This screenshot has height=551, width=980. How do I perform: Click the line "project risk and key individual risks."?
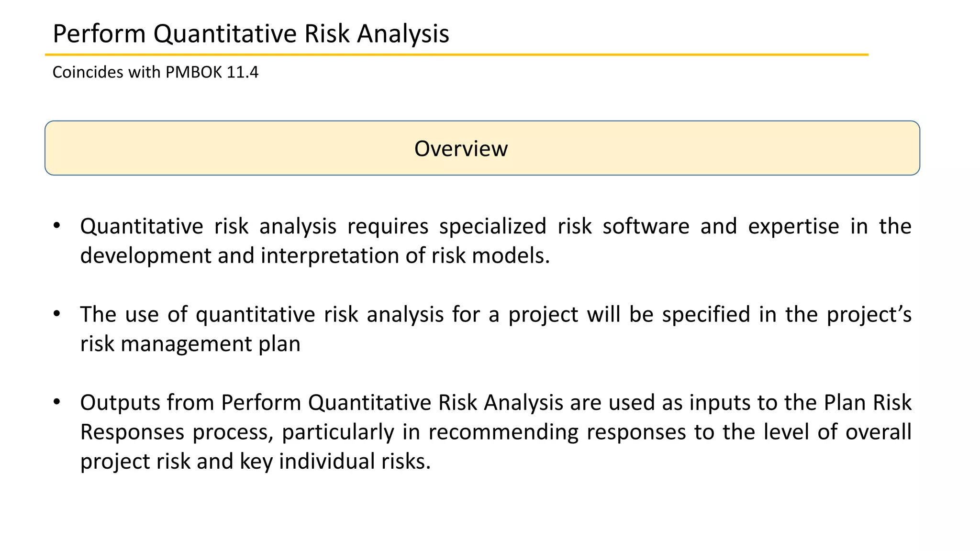tap(256, 461)
